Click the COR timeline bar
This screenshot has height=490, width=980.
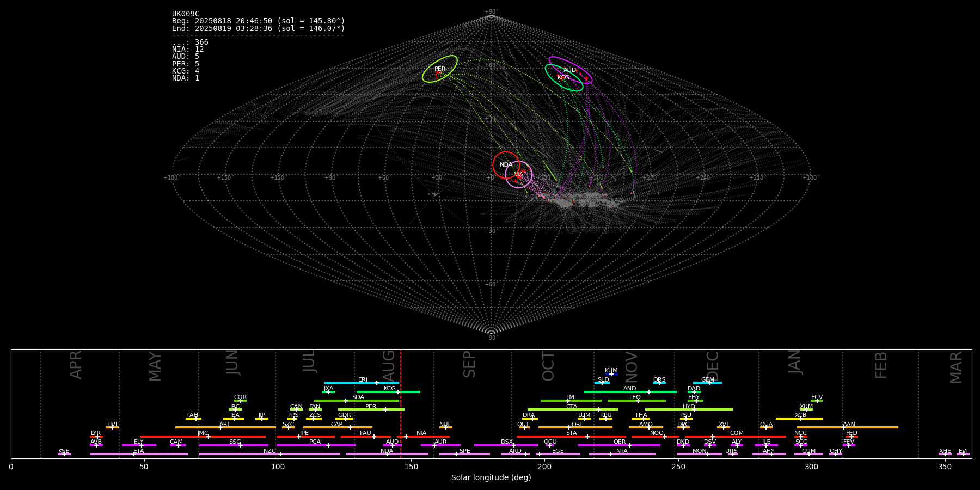coord(240,401)
